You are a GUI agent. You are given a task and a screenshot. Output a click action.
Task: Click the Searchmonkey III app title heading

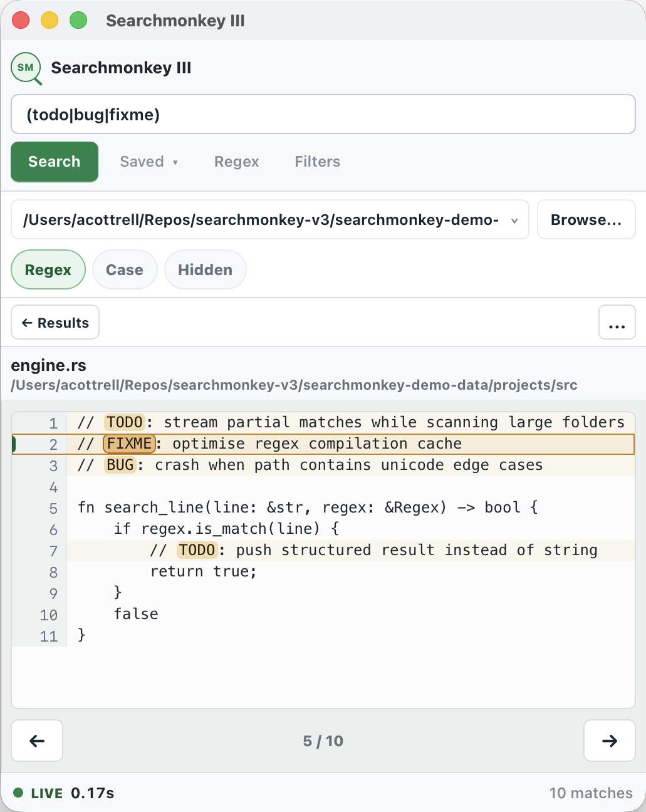(x=121, y=68)
